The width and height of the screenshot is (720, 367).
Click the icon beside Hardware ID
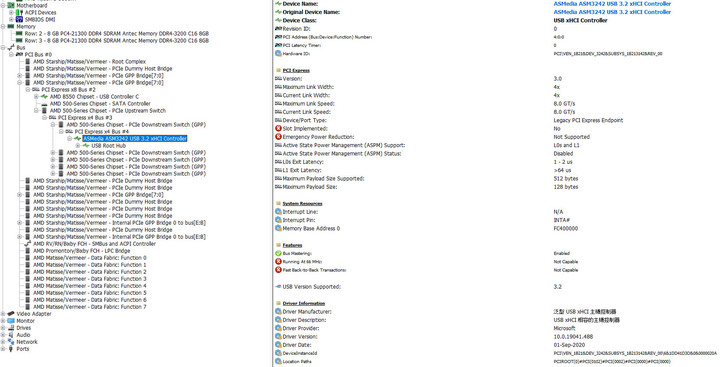278,54
